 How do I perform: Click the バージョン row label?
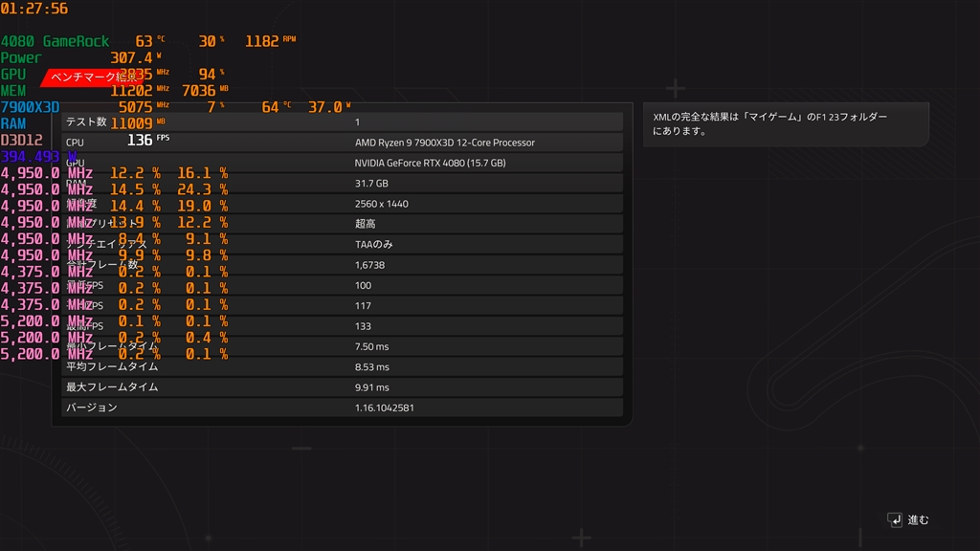click(91, 408)
